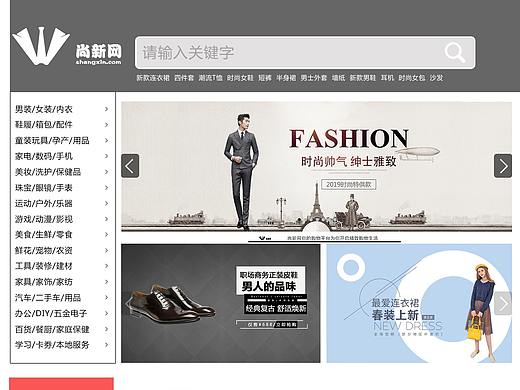This screenshot has height=390, width=520.
Task: Open the 新款连衣裙 hot search link
Action: 153,78
